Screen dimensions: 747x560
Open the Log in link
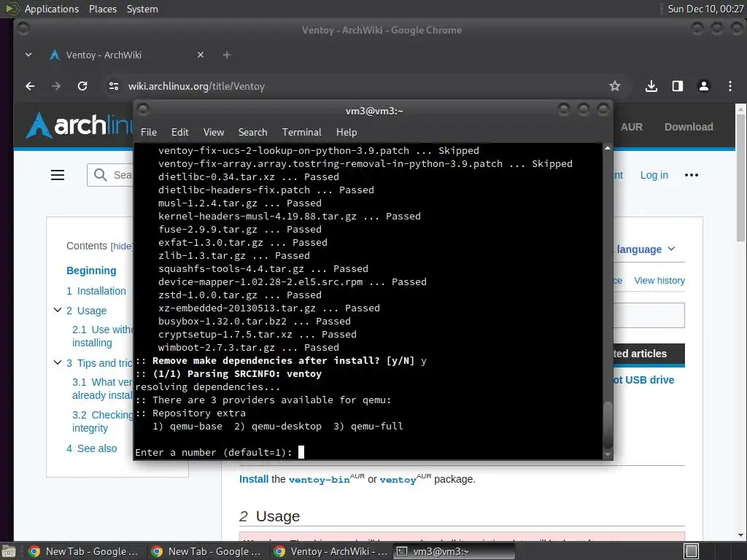click(x=654, y=175)
